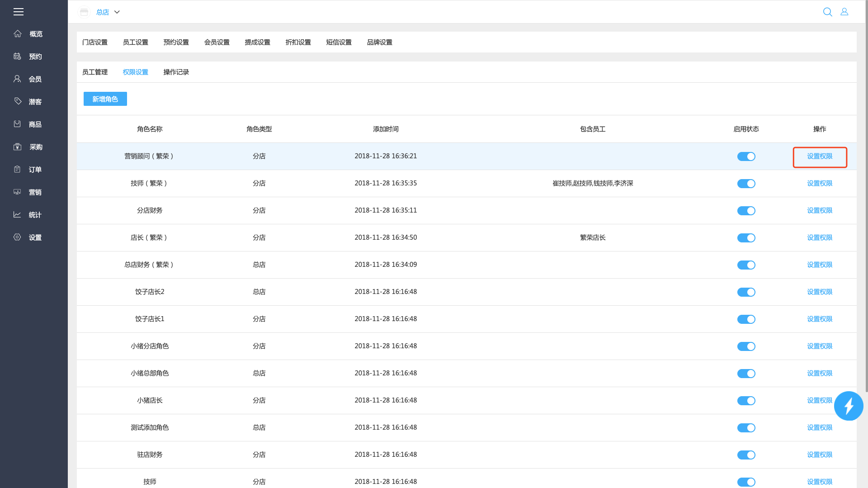Viewport: 868px width, 488px height.
Task: Click the 小猪店长 role name
Action: (150, 401)
